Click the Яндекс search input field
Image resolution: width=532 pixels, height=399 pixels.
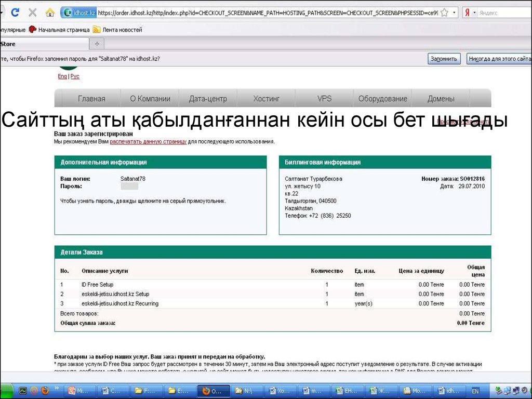[501, 12]
